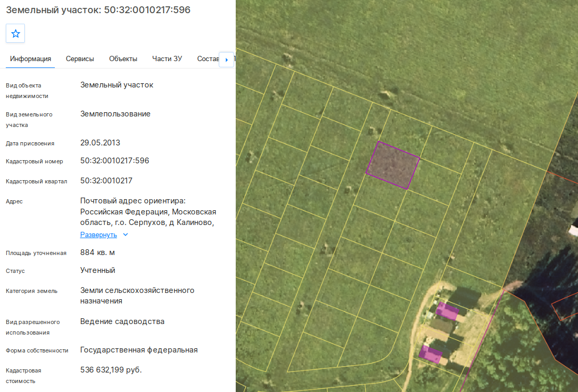Click the cadastral cost 536 632,199 руб.
The width and height of the screenshot is (578, 392).
click(111, 369)
